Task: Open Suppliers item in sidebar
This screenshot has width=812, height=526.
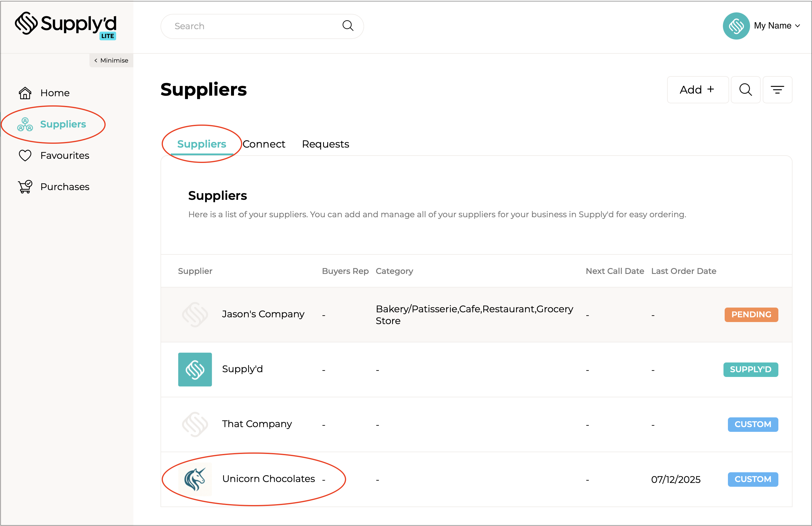Action: (x=63, y=124)
